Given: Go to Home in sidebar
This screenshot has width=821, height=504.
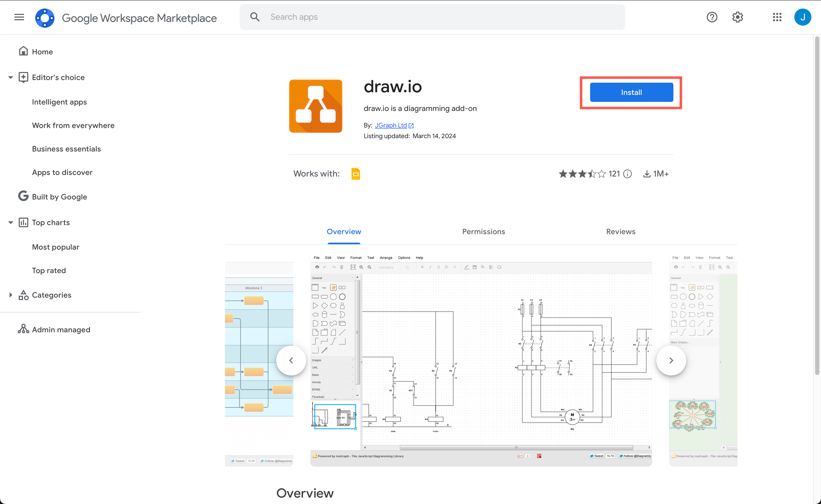Looking at the screenshot, I should [42, 52].
